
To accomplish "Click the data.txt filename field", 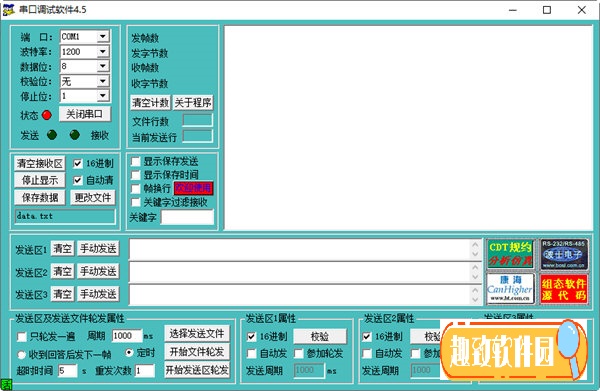I will 65,216.
